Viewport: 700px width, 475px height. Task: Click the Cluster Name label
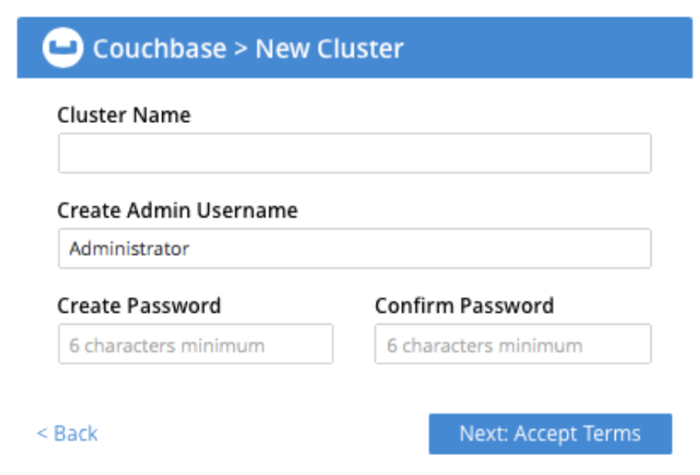pos(124,115)
